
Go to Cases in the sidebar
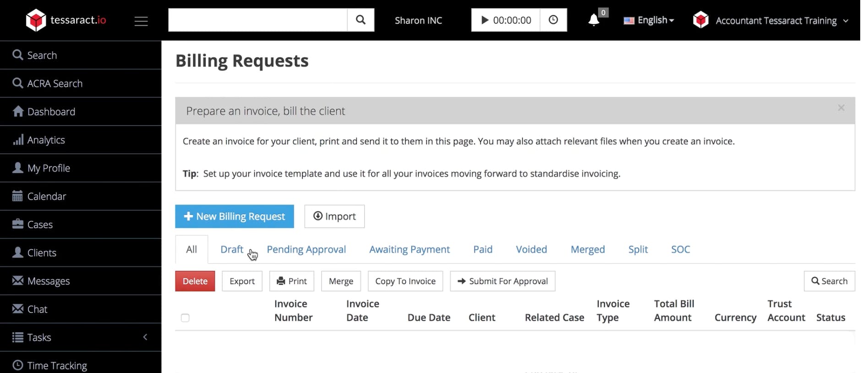point(40,225)
